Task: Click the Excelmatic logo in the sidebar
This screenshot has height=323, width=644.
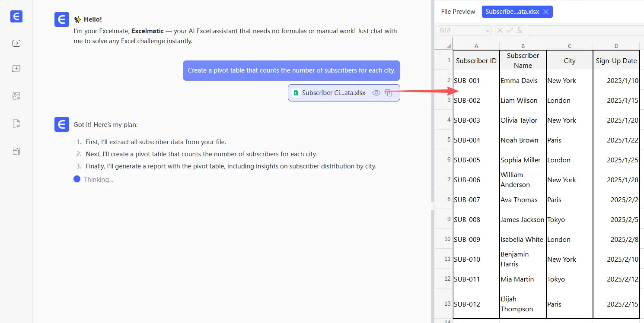Action: click(x=16, y=16)
